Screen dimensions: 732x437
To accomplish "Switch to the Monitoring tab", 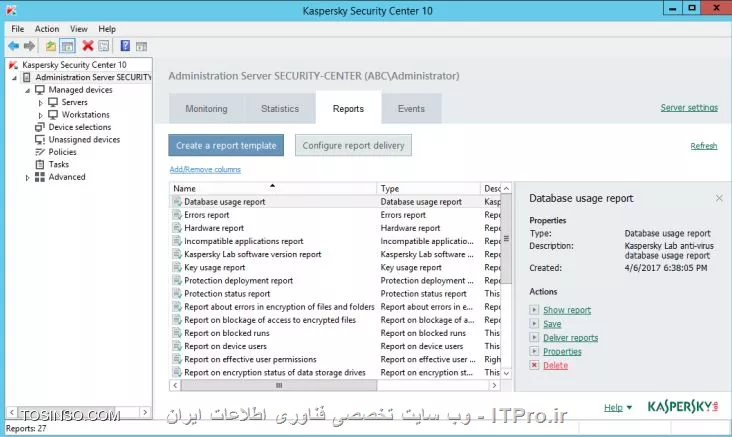I will pos(206,108).
